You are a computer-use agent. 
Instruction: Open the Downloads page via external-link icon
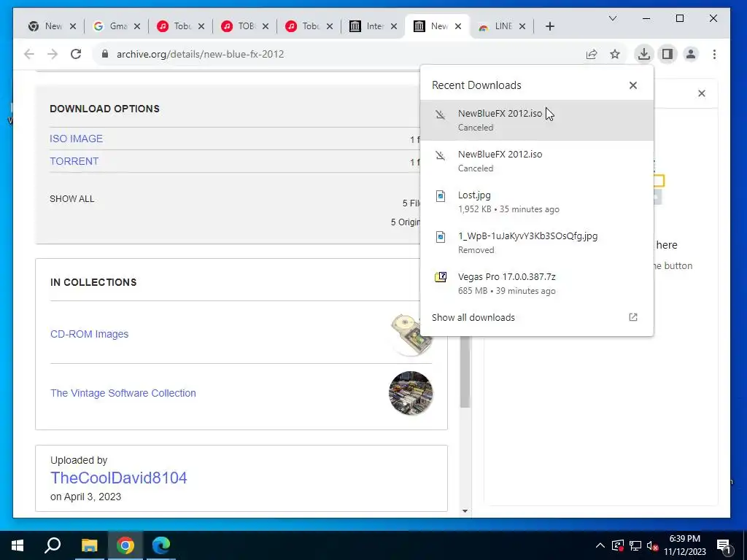633,317
